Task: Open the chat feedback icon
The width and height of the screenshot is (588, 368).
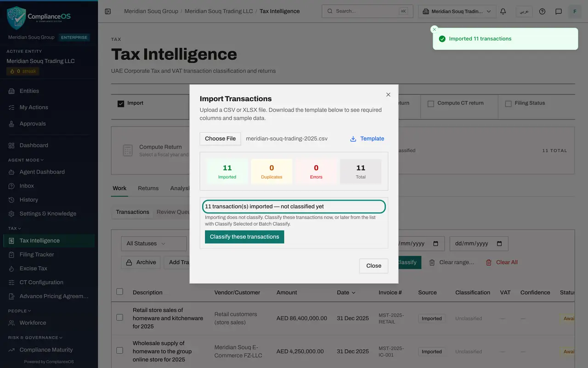Action: 559,11
